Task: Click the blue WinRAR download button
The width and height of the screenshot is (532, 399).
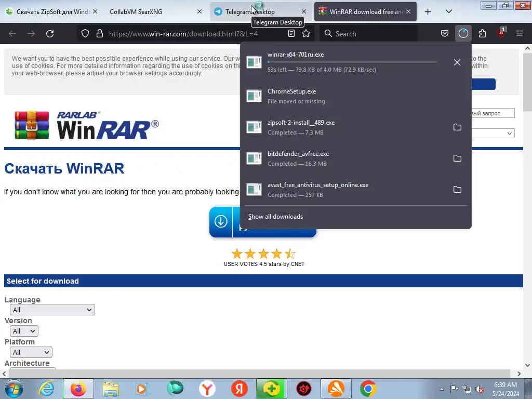Action: (x=224, y=221)
